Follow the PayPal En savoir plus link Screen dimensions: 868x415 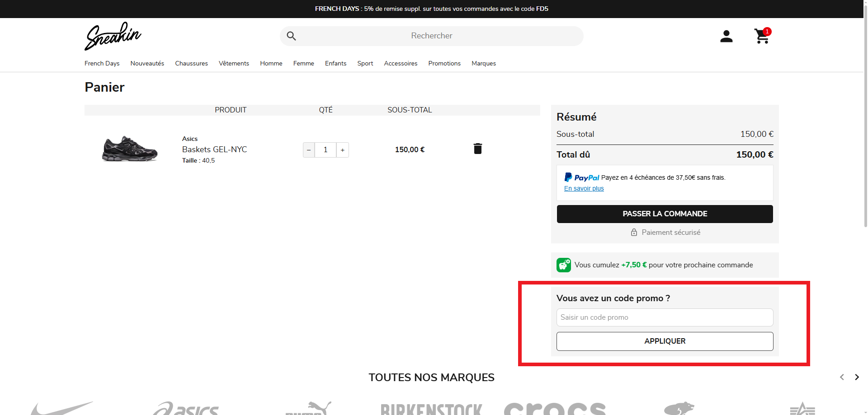click(x=584, y=188)
